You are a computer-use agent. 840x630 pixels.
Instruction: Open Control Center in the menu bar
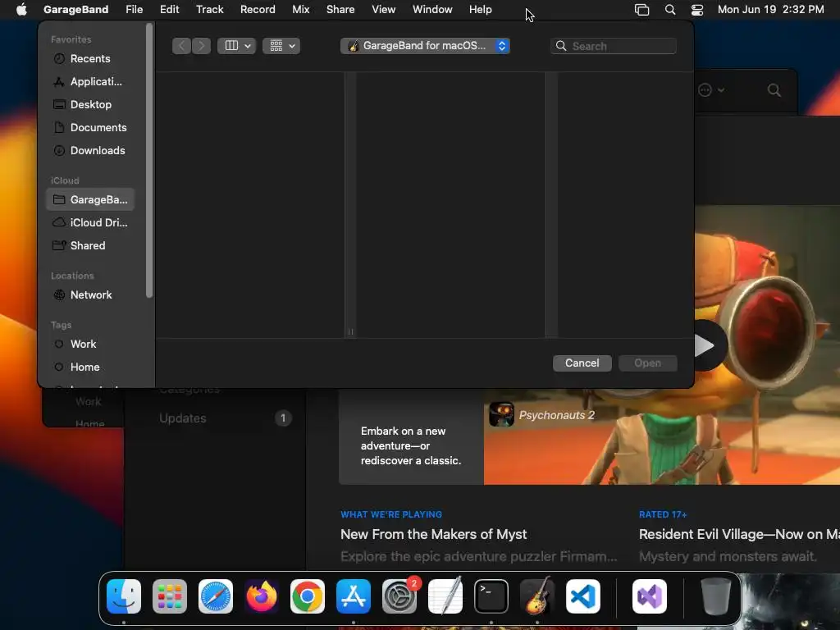[x=697, y=10]
